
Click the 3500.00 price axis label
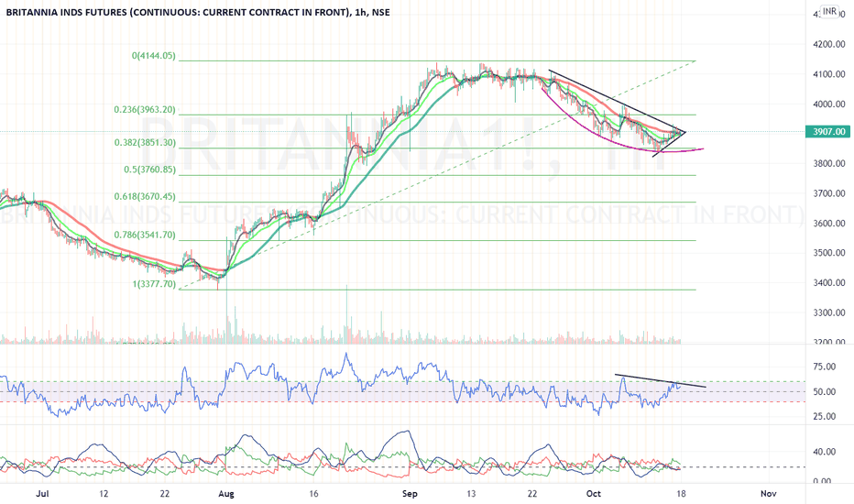[829, 253]
